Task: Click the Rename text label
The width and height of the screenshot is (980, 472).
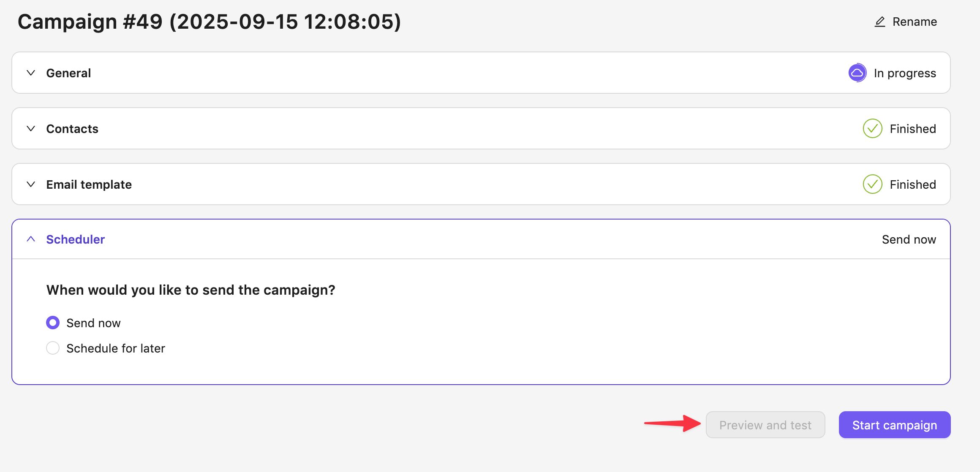Action: [x=915, y=22]
